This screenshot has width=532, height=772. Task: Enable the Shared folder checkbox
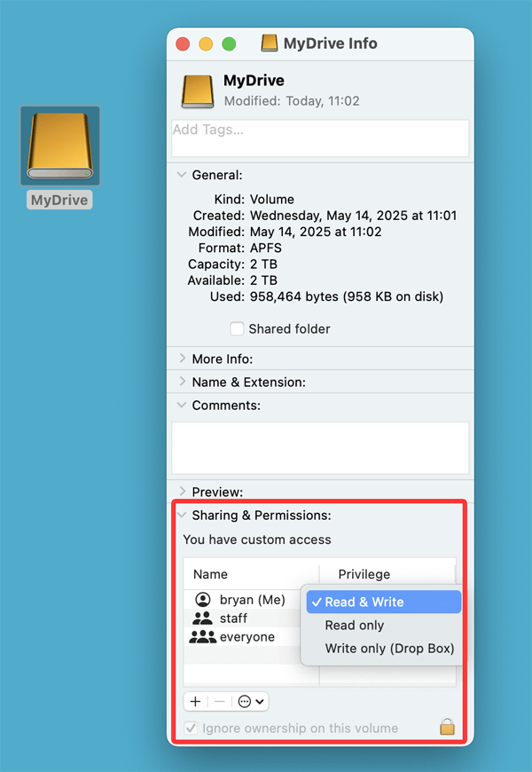point(237,328)
